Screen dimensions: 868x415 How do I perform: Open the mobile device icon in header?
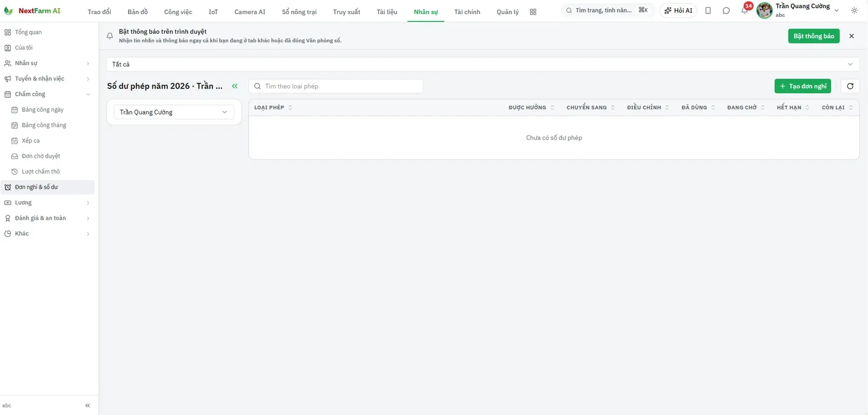point(708,10)
